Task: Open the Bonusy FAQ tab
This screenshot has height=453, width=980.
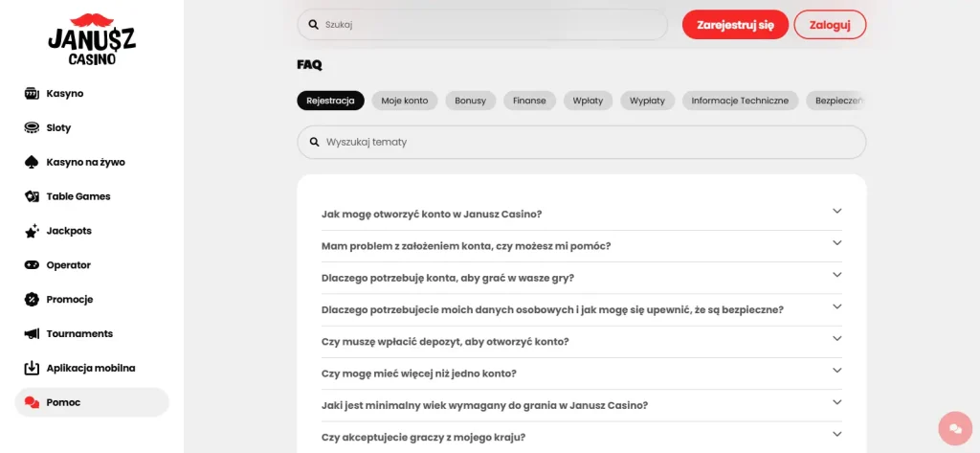Action: (x=470, y=101)
